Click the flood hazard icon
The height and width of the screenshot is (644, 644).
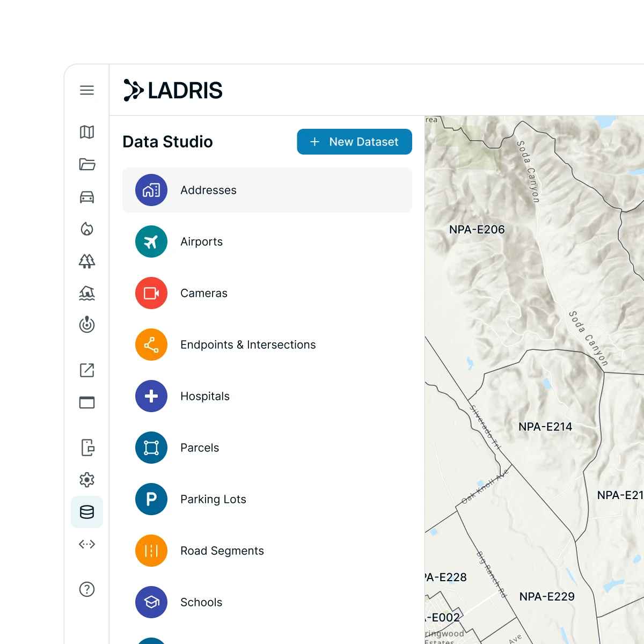87,294
